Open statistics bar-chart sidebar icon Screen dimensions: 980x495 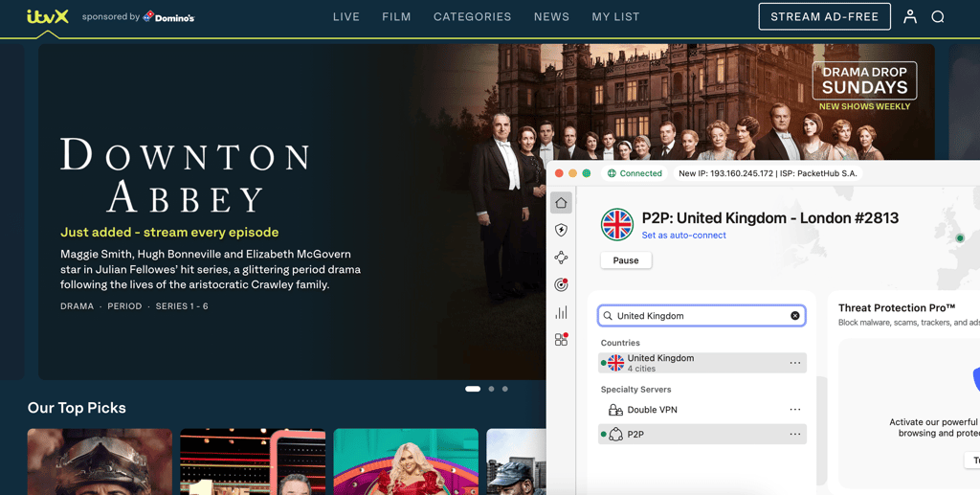(x=561, y=312)
